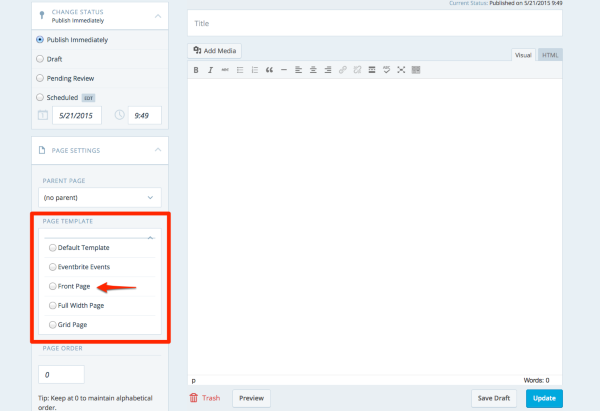This screenshot has height=411, width=600.
Task: Open the Parent Page dropdown
Action: tap(100, 197)
